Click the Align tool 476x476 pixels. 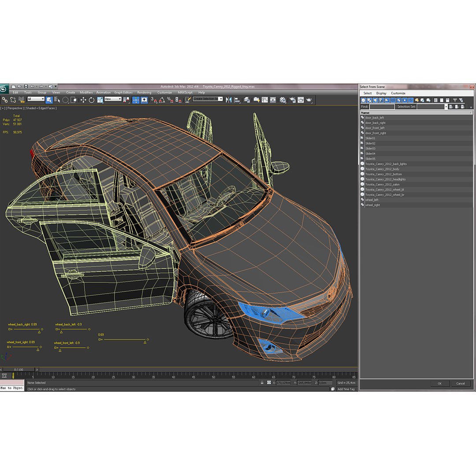(238, 100)
